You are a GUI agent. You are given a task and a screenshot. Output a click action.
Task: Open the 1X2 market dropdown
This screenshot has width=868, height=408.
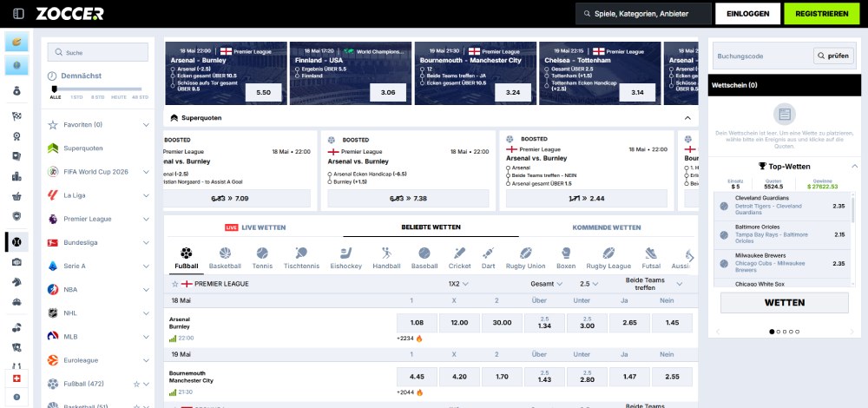coord(458,284)
